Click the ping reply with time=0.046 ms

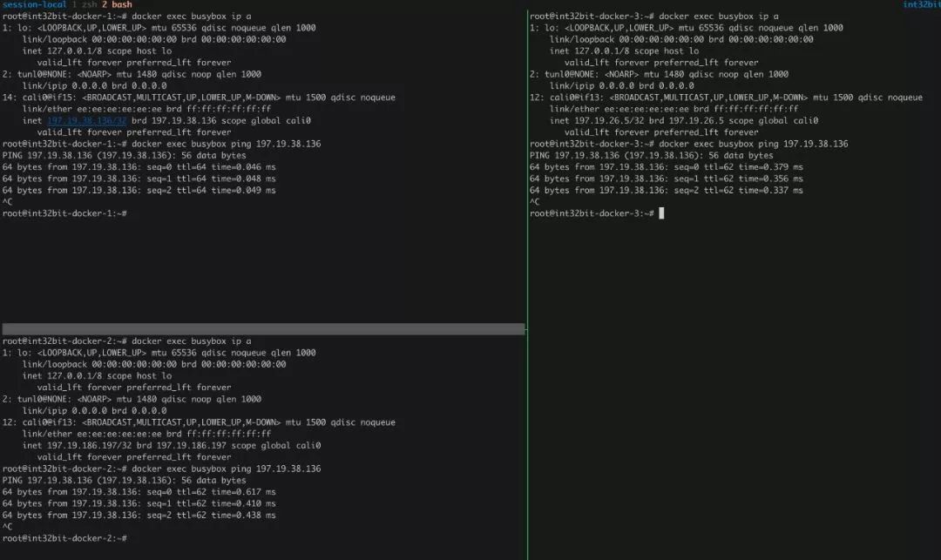pyautogui.click(x=139, y=167)
